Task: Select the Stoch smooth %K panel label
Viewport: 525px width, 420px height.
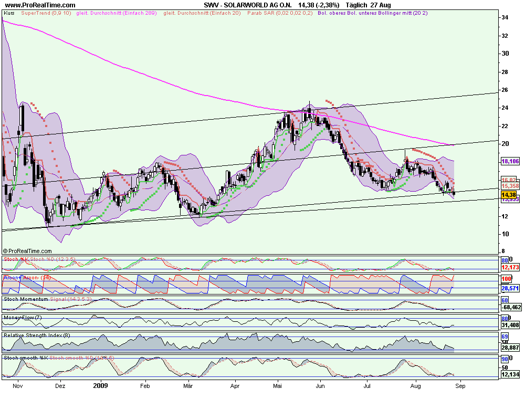Action: (x=59, y=358)
